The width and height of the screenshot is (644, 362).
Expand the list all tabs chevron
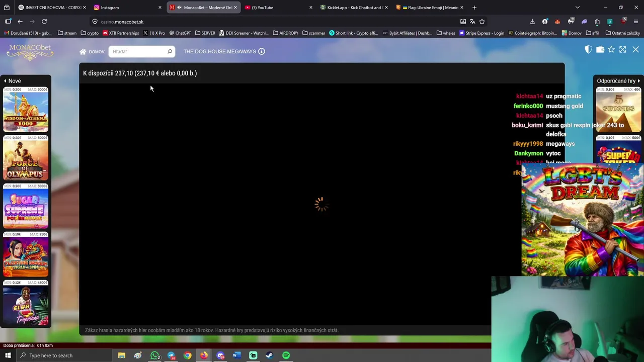click(578, 8)
